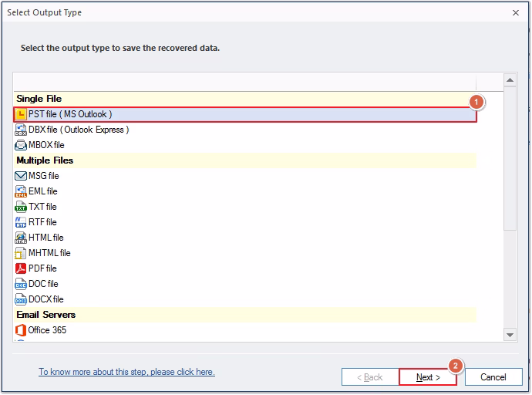The image size is (532, 395).
Task: Click the Multiple Files group header
Action: point(244,160)
